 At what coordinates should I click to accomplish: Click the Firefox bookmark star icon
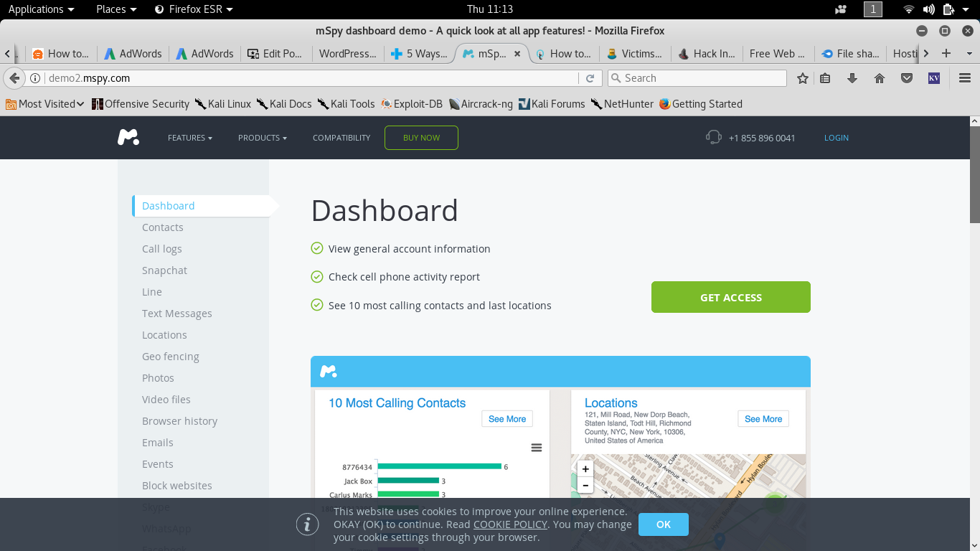pyautogui.click(x=803, y=78)
